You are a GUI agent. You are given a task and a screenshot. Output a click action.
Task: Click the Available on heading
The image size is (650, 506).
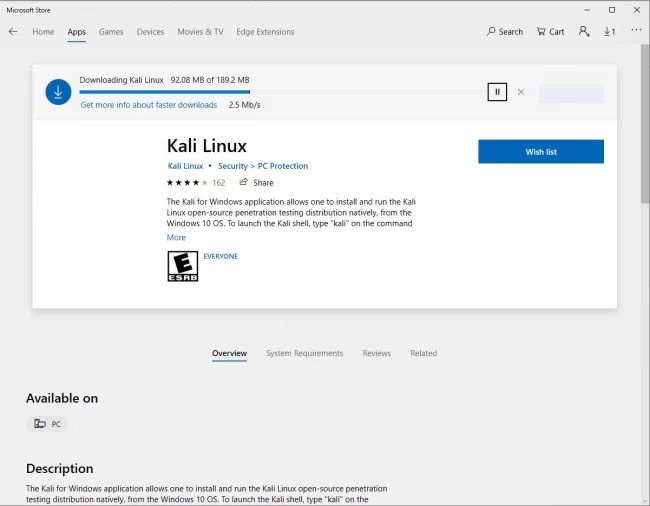(62, 398)
